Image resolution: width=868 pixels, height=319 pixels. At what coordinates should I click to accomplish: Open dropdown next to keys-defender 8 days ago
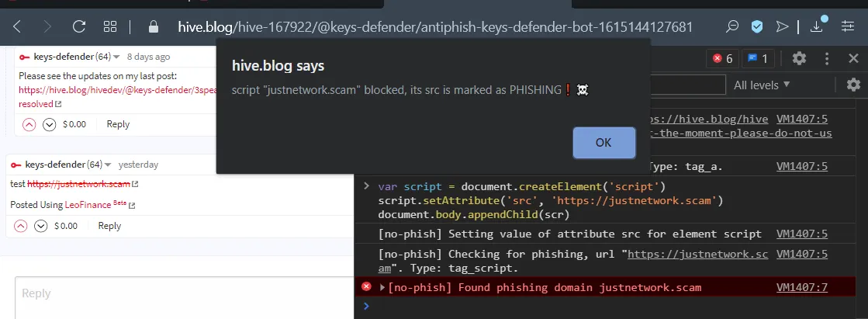click(x=117, y=57)
